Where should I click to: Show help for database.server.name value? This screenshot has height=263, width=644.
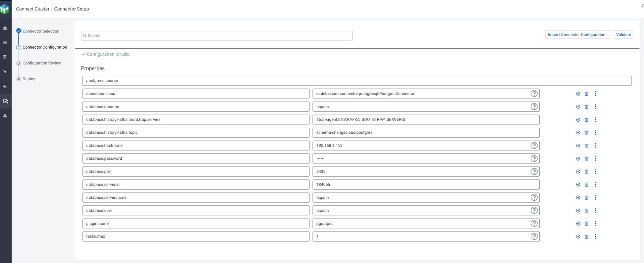[534, 197]
